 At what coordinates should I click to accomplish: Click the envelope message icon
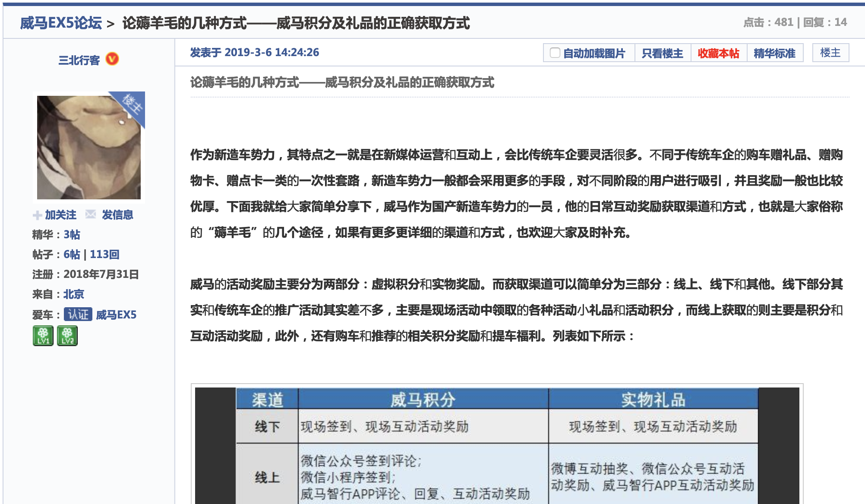pos(91,214)
